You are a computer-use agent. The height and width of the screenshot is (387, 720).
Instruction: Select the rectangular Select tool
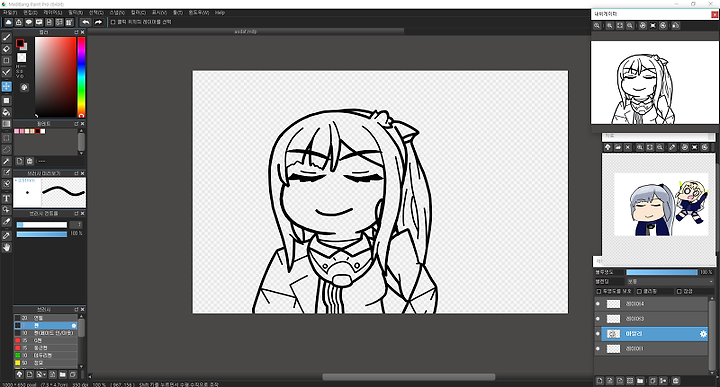point(6,138)
